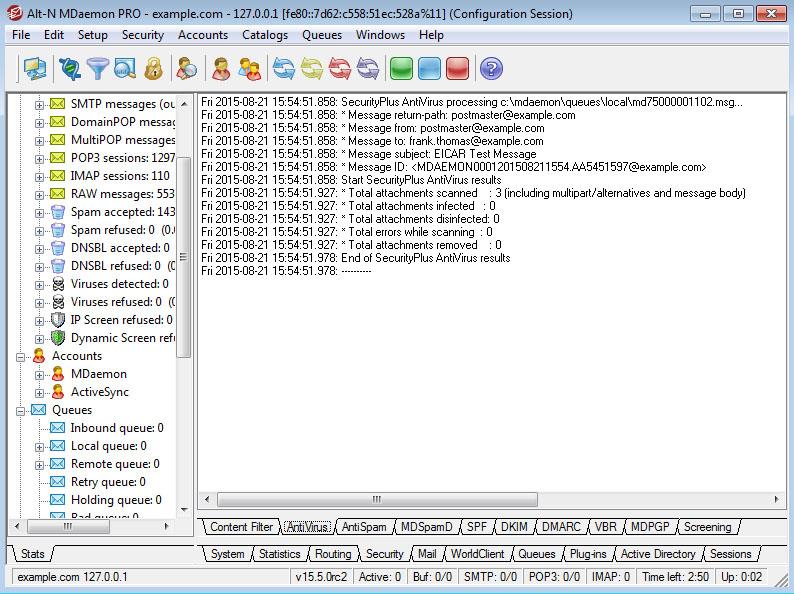Click the monitor icon in the toolbar
This screenshot has width=794, height=594.
click(x=34, y=69)
